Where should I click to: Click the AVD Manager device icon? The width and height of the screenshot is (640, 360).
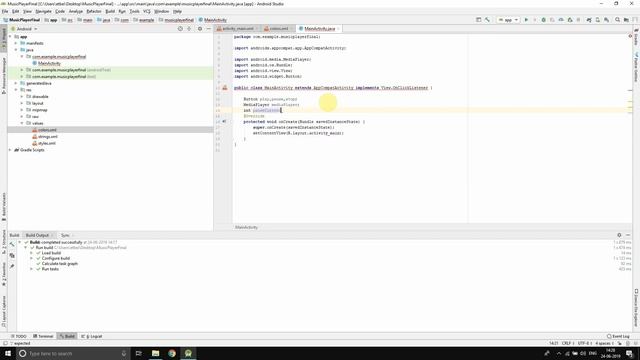pos(598,20)
